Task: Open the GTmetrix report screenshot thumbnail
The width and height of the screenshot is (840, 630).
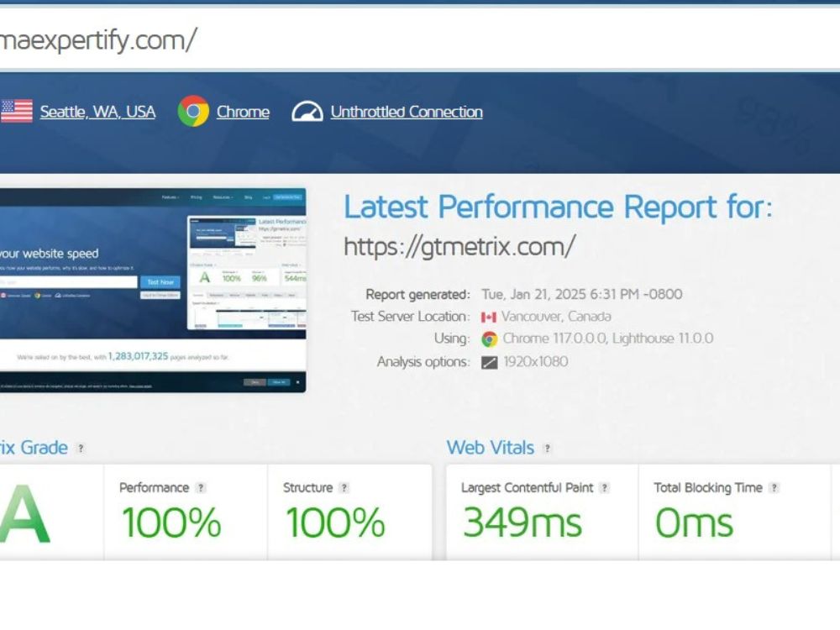Action: pos(153,290)
